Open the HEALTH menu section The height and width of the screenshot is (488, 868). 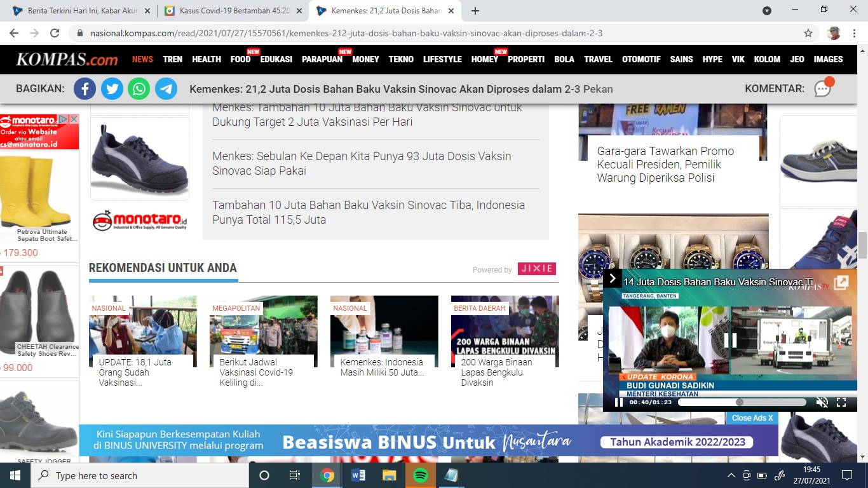coord(207,59)
